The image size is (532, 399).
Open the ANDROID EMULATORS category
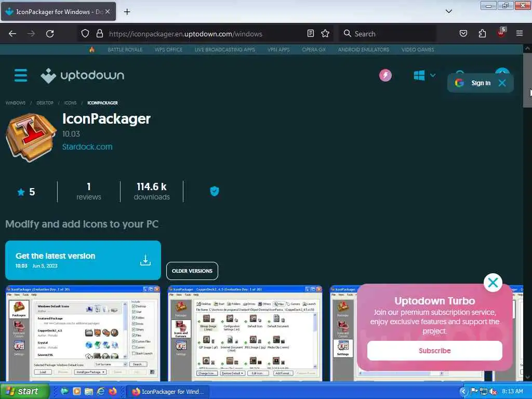[x=363, y=49]
